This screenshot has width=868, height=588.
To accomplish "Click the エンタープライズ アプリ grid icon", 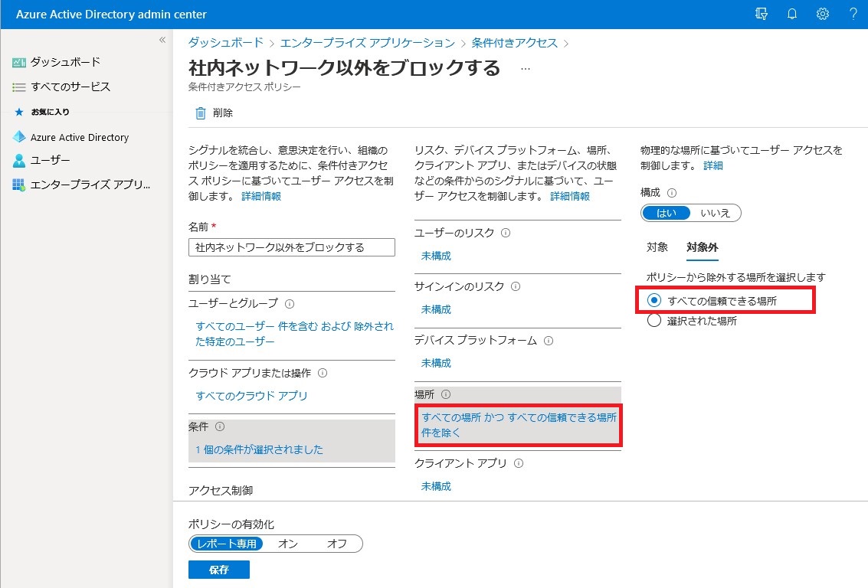I will coord(19,185).
